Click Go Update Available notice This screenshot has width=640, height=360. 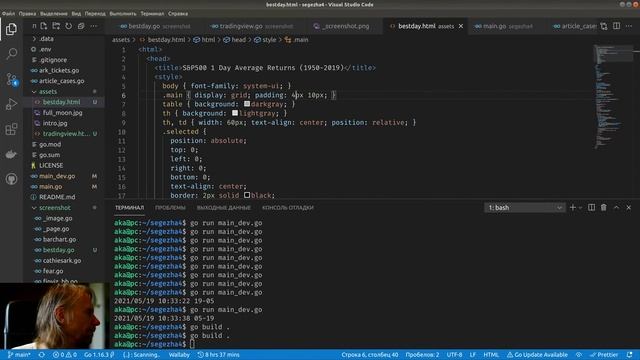pos(537,355)
